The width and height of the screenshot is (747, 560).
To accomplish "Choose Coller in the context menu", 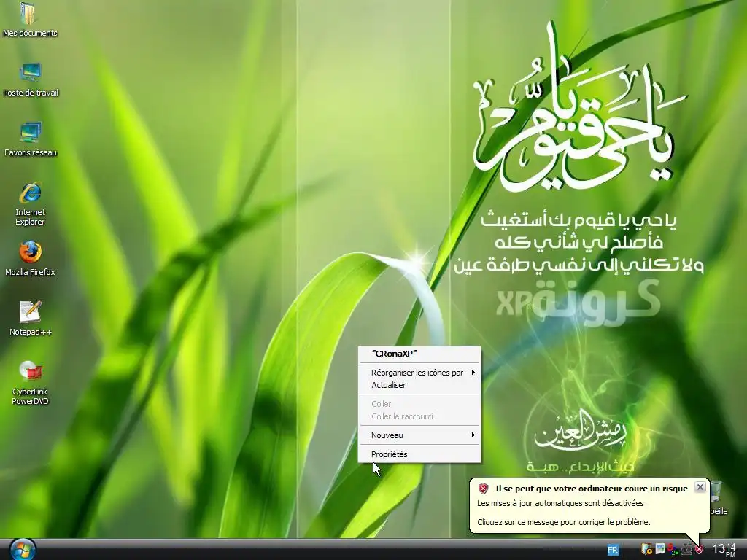I will 419,404.
